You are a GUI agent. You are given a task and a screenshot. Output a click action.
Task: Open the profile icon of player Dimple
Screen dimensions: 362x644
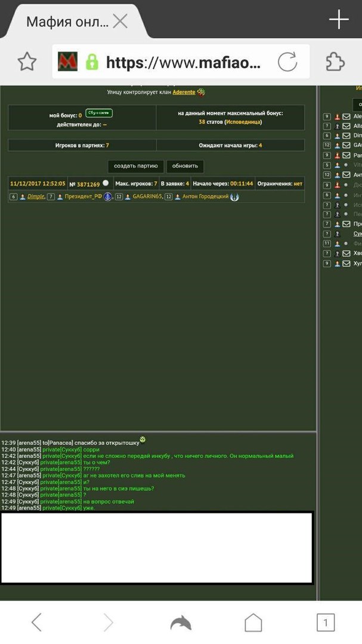[23, 197]
